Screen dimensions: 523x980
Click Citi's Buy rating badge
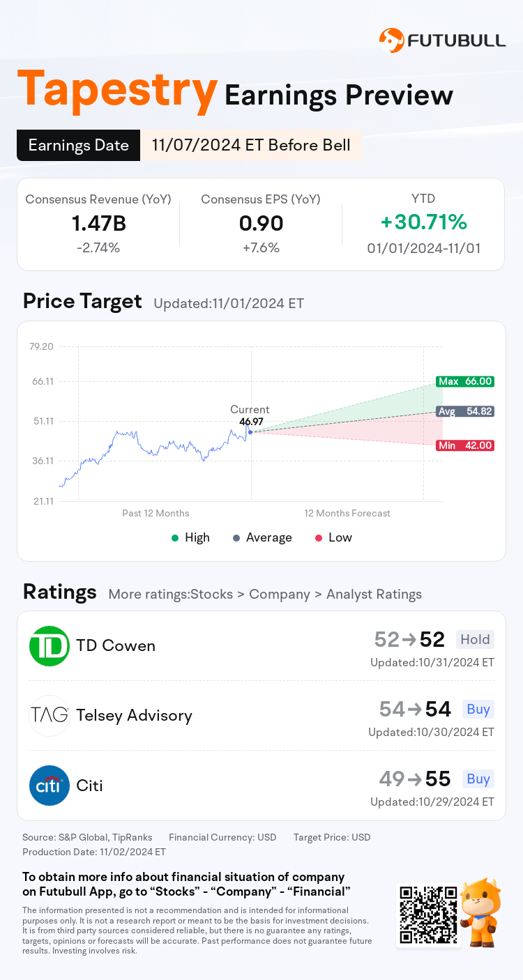[478, 779]
